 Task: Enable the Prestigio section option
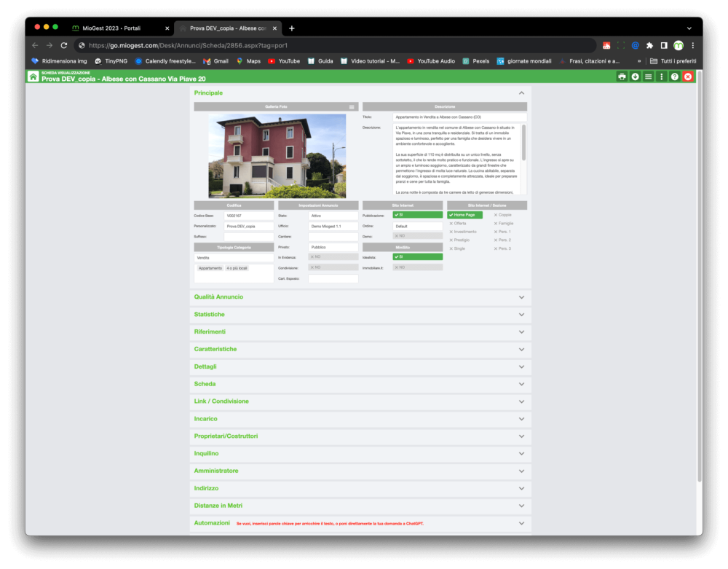click(x=459, y=240)
